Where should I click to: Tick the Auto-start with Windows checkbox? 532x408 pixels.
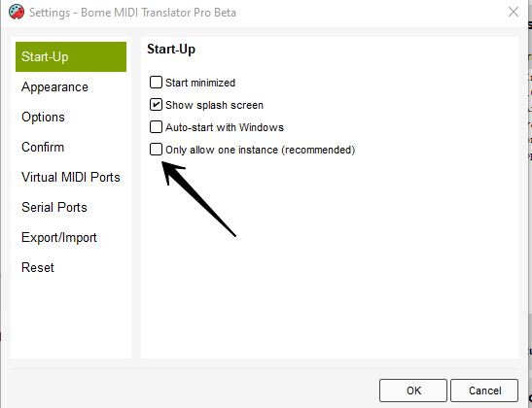pos(156,126)
